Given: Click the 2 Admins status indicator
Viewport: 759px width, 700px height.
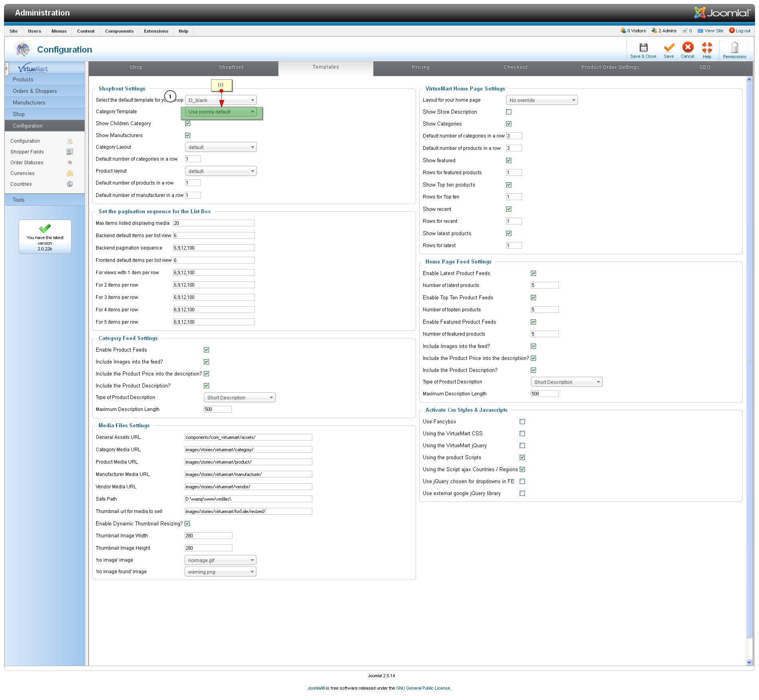Looking at the screenshot, I should point(664,31).
